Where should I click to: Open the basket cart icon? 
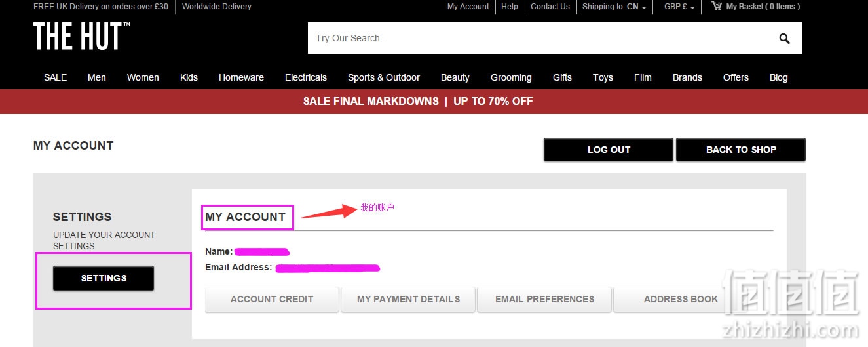coord(717,6)
